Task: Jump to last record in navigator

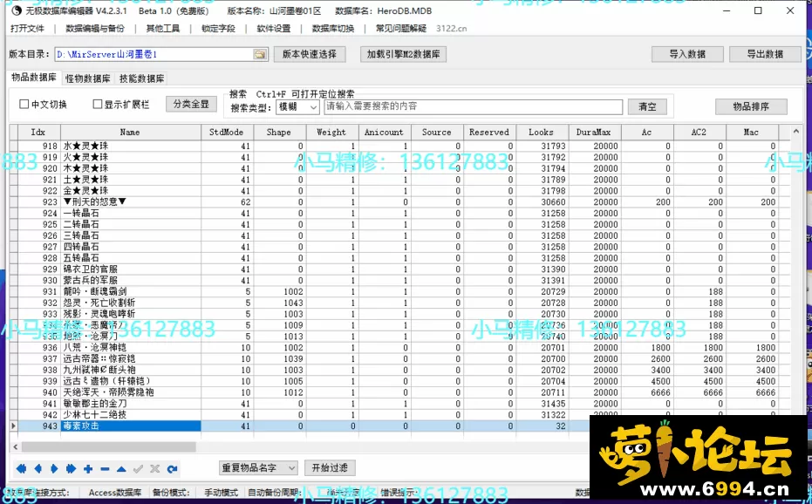Action: click(72, 469)
